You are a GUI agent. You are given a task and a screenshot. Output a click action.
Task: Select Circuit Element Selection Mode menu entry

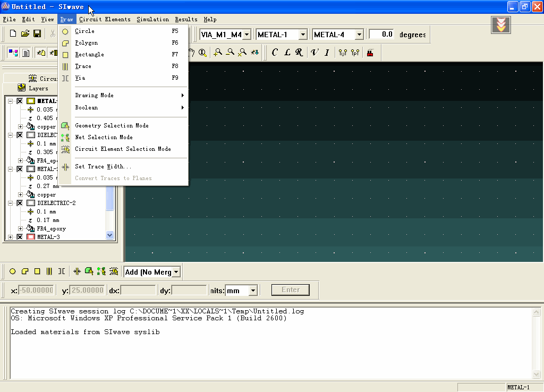point(123,149)
